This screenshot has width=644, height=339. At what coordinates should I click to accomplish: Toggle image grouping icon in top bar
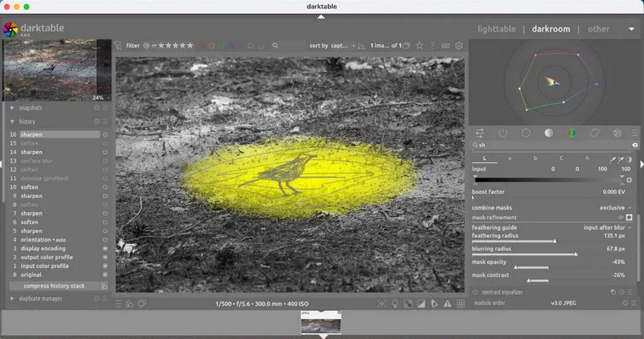(406, 46)
